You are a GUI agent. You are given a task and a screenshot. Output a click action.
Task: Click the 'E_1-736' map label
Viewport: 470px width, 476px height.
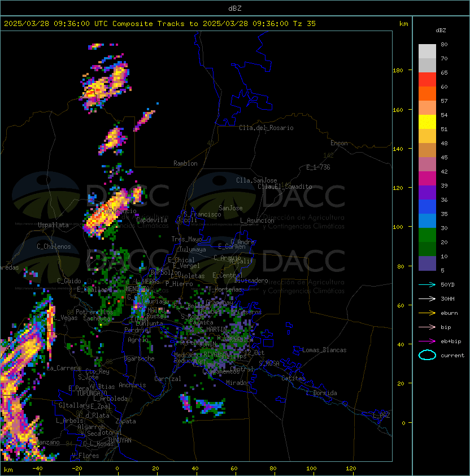point(318,167)
